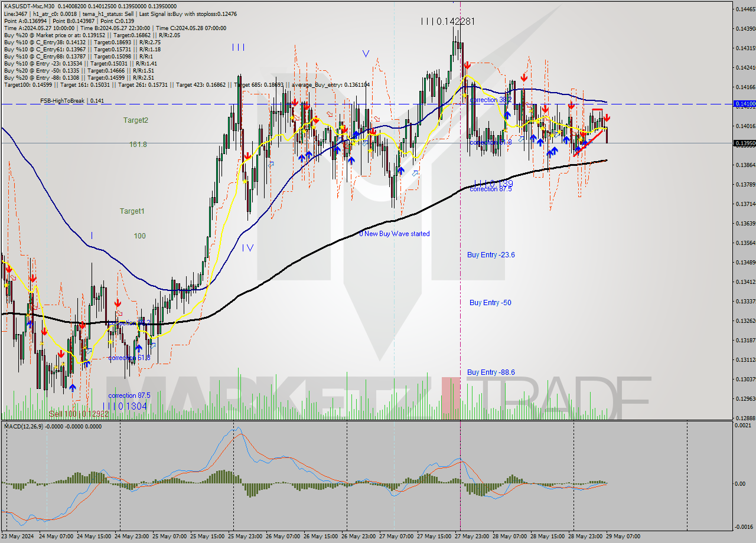Click the 161.8 level label
This screenshot has height=543, width=756.
[x=138, y=145]
